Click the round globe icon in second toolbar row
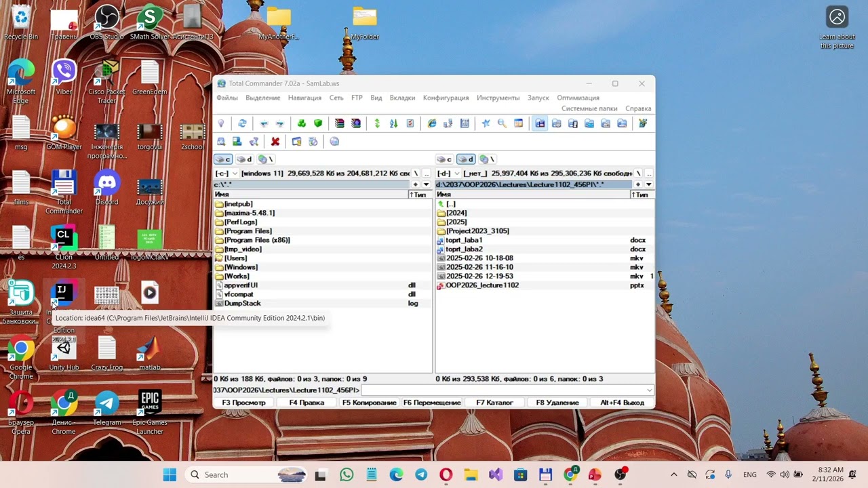Screen dimensions: 868x488 [334, 142]
